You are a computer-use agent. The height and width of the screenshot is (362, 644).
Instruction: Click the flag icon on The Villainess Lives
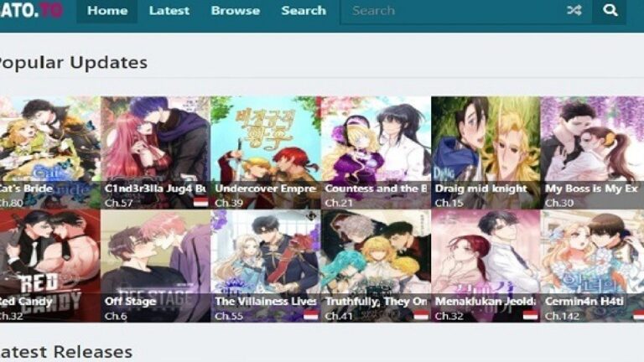coord(311,315)
